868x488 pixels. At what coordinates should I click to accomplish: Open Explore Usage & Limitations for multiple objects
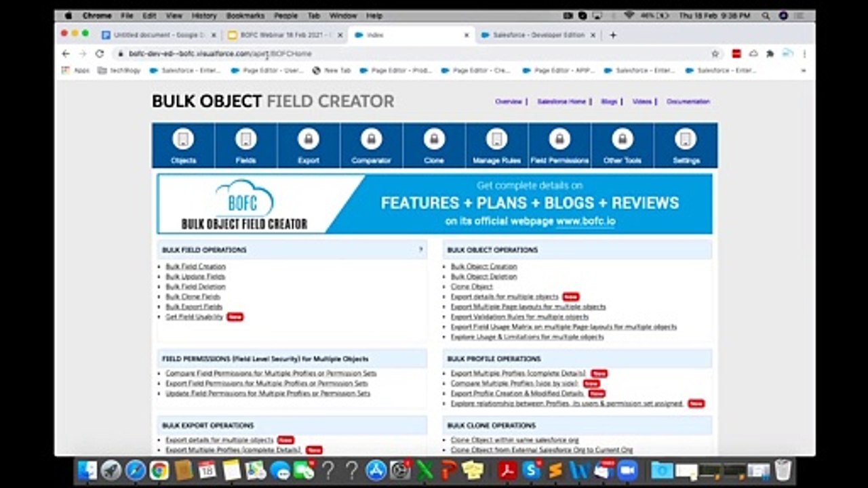tap(527, 337)
